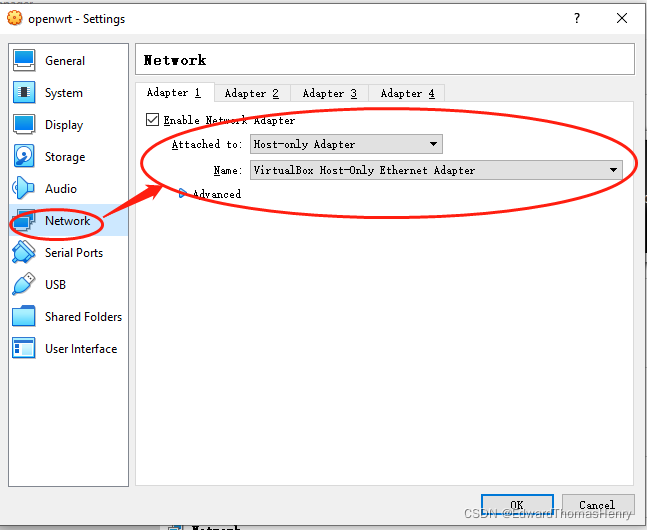Open the adapter Name dropdown
The image size is (647, 530).
[x=436, y=170]
